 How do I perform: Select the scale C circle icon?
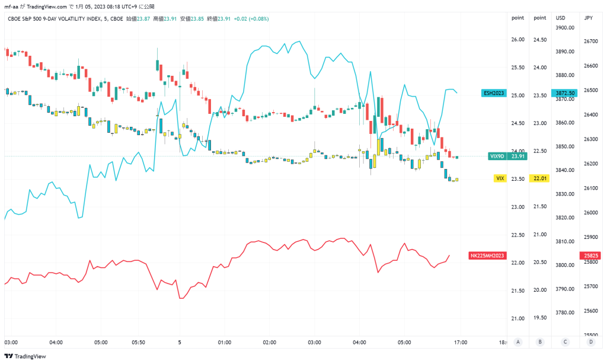click(x=565, y=342)
